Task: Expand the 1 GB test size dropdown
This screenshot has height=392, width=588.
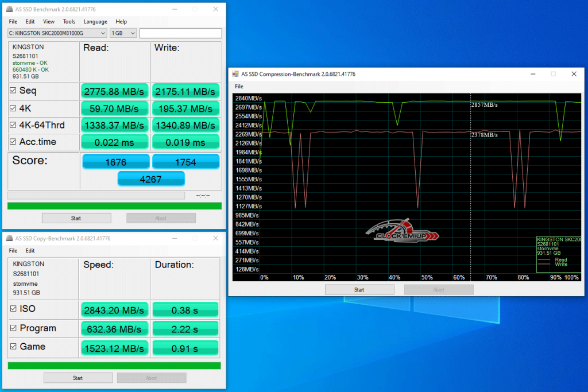Action: coord(123,33)
